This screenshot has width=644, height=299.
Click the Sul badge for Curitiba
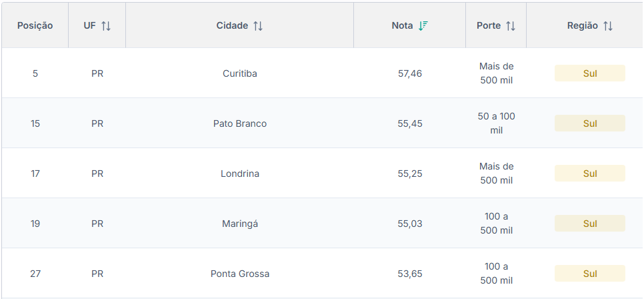590,73
